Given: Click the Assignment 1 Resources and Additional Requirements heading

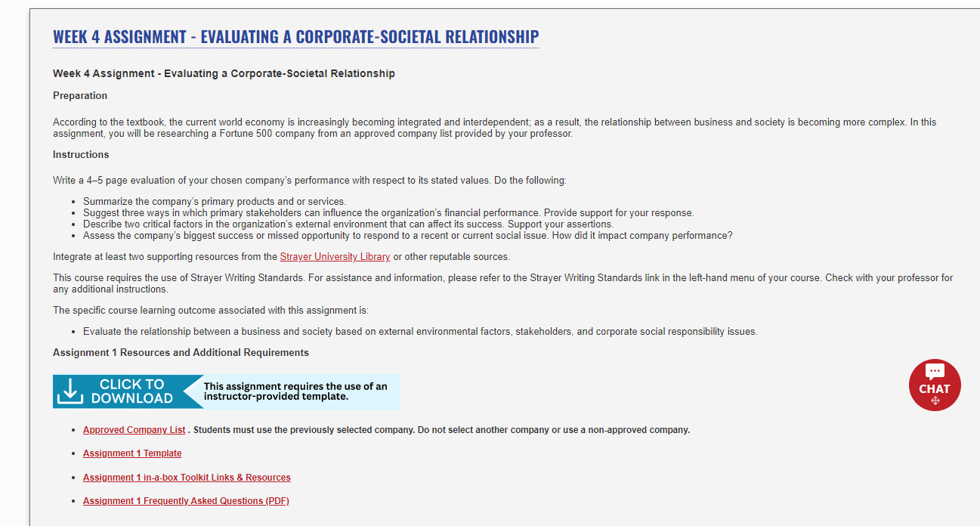Looking at the screenshot, I should coord(181,353).
